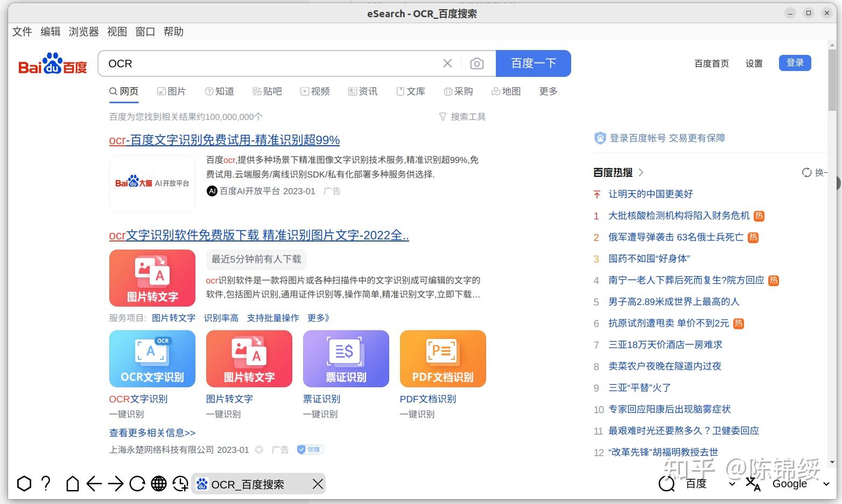The image size is (842, 504).
Task: Open translator via translate icon
Action: [x=753, y=484]
